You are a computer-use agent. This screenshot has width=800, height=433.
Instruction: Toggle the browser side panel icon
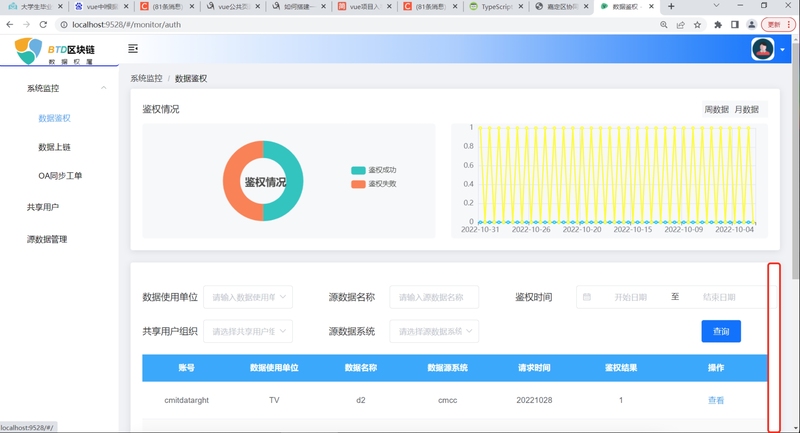click(x=735, y=24)
